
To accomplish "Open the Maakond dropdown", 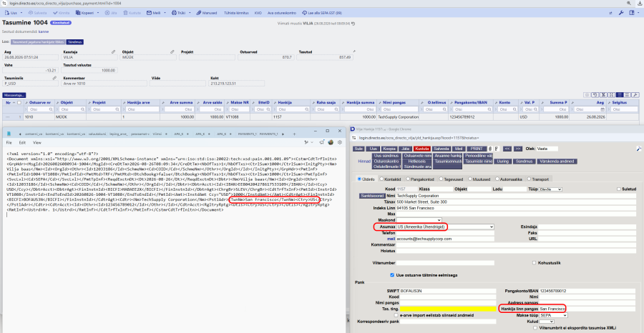I will pos(419,220).
